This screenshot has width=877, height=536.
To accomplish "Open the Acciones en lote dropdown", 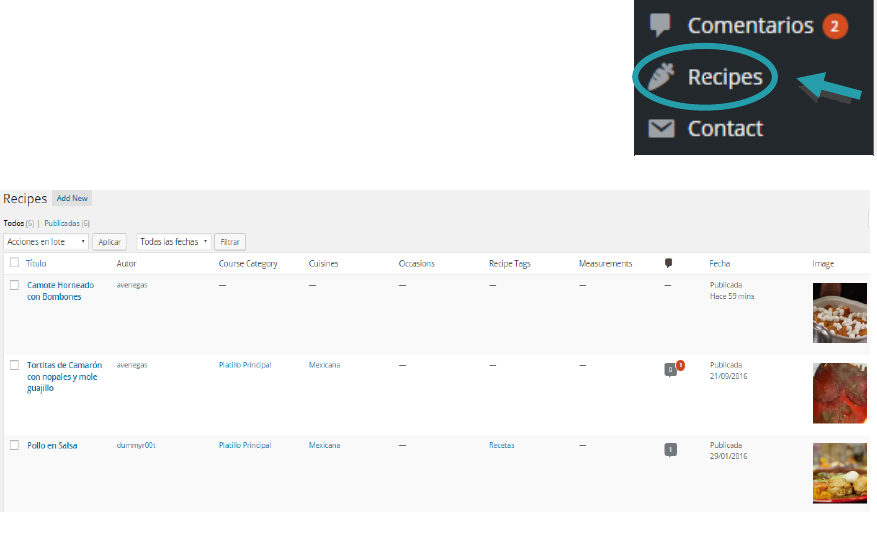I will tap(46, 242).
